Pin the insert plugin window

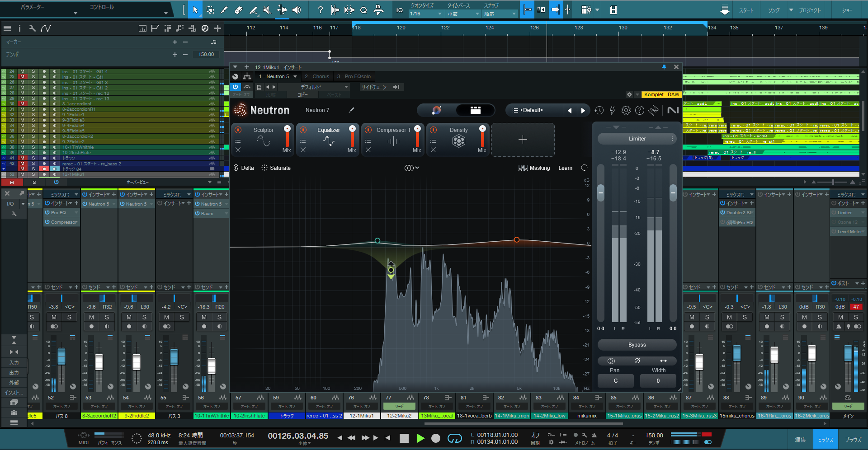tap(664, 67)
